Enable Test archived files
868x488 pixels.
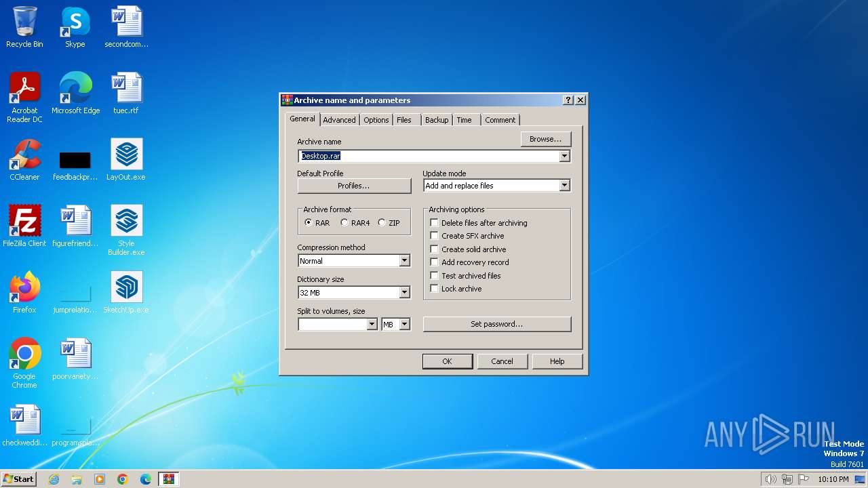466,276
